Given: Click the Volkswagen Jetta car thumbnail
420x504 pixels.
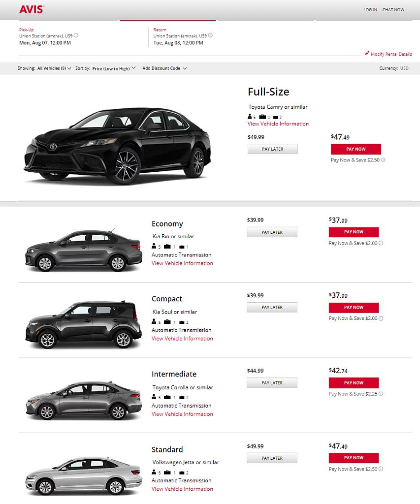Looking at the screenshot, I should pos(84,476).
